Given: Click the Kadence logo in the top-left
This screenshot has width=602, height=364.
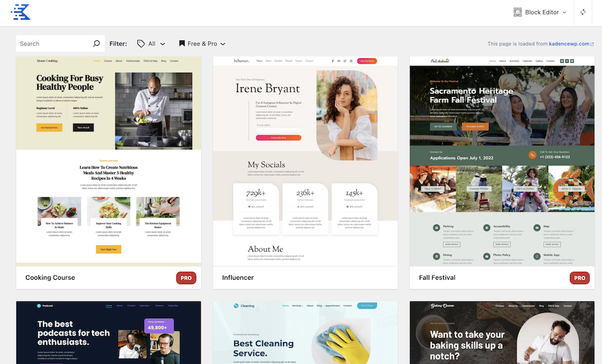Looking at the screenshot, I should (20, 12).
